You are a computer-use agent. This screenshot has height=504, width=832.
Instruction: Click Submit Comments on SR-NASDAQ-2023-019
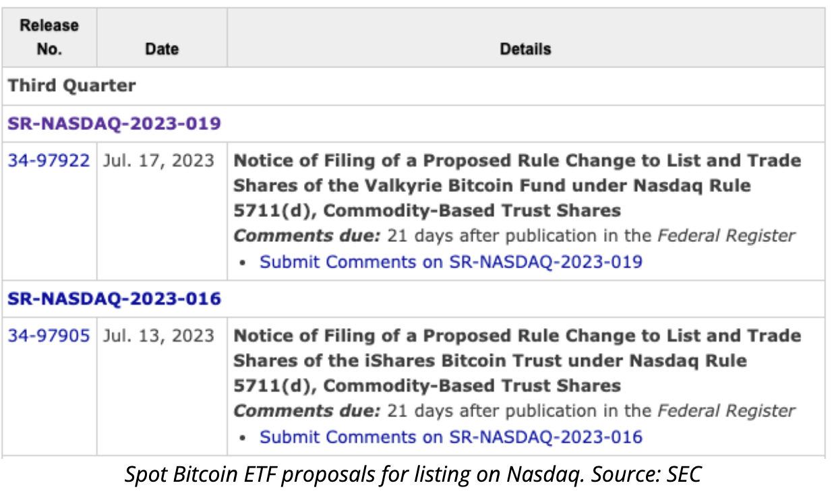450,262
